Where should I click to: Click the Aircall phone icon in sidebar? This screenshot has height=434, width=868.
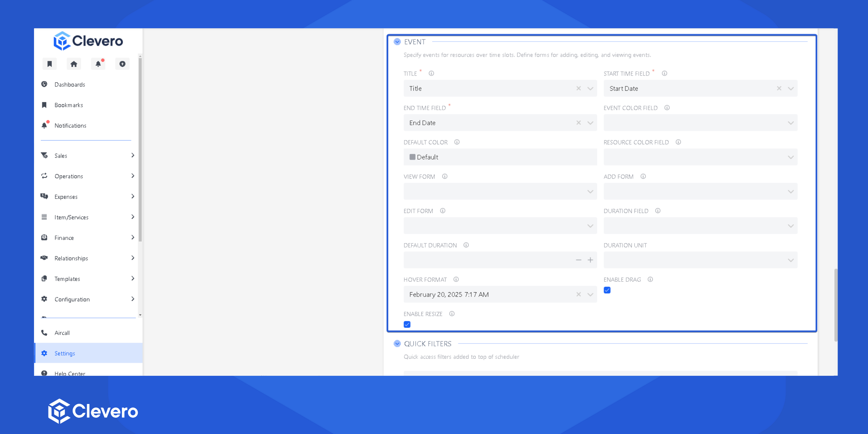pyautogui.click(x=44, y=333)
